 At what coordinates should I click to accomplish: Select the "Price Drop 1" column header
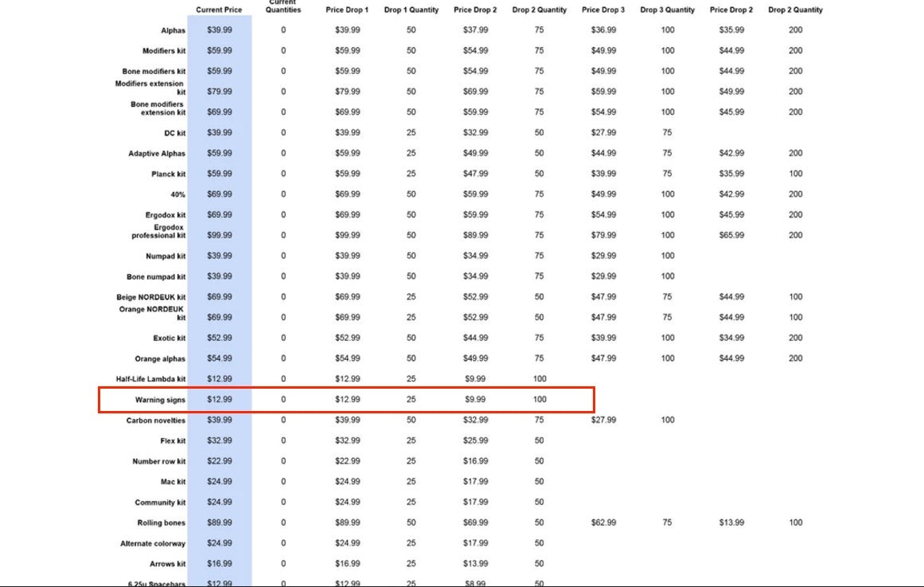click(x=347, y=10)
